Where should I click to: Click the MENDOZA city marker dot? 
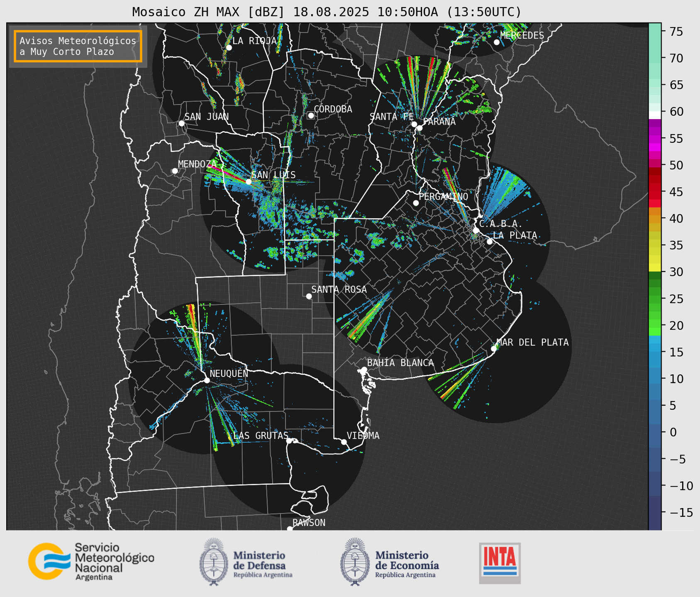pyautogui.click(x=175, y=171)
